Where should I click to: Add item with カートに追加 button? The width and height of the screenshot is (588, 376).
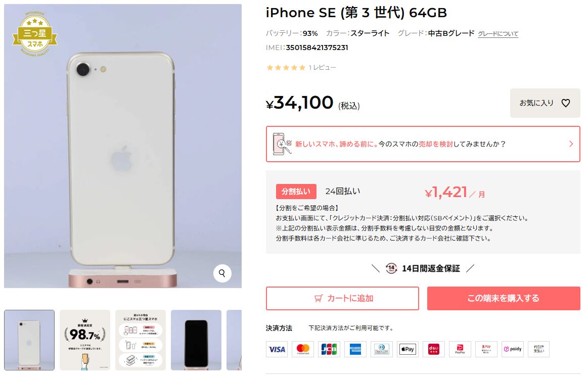point(342,298)
